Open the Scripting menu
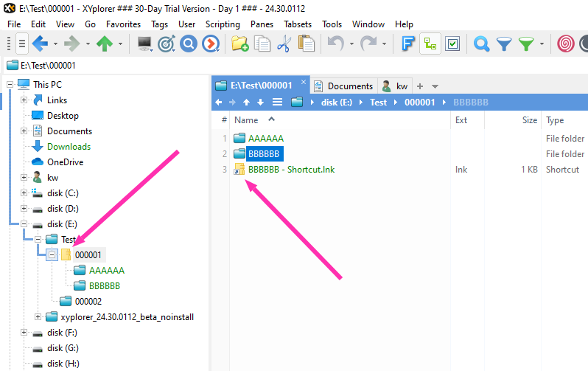Image resolution: width=588 pixels, height=371 pixels. [x=223, y=24]
